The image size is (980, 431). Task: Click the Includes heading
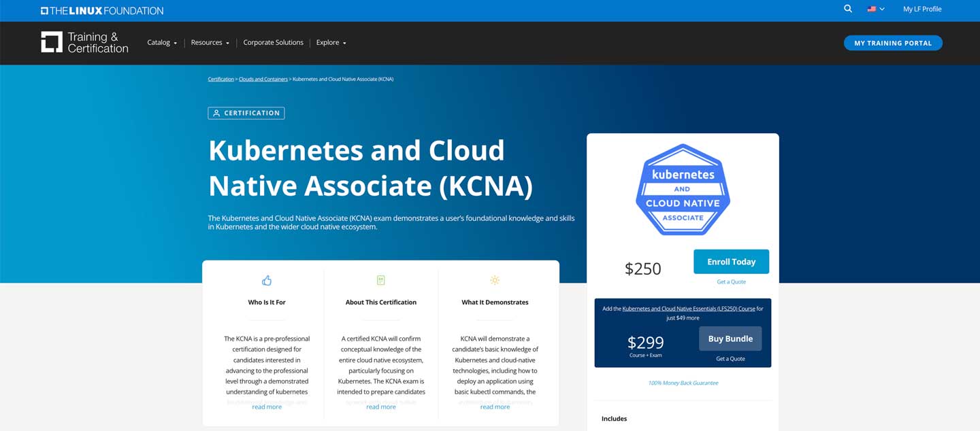[614, 419]
